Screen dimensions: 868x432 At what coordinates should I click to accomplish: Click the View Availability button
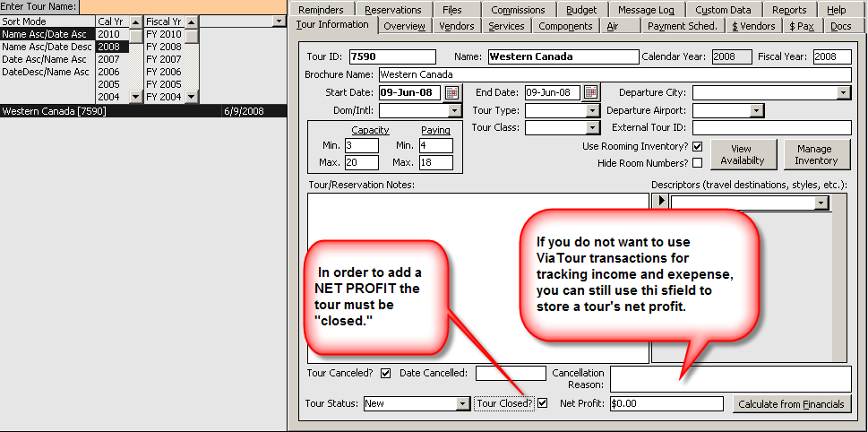pos(741,154)
